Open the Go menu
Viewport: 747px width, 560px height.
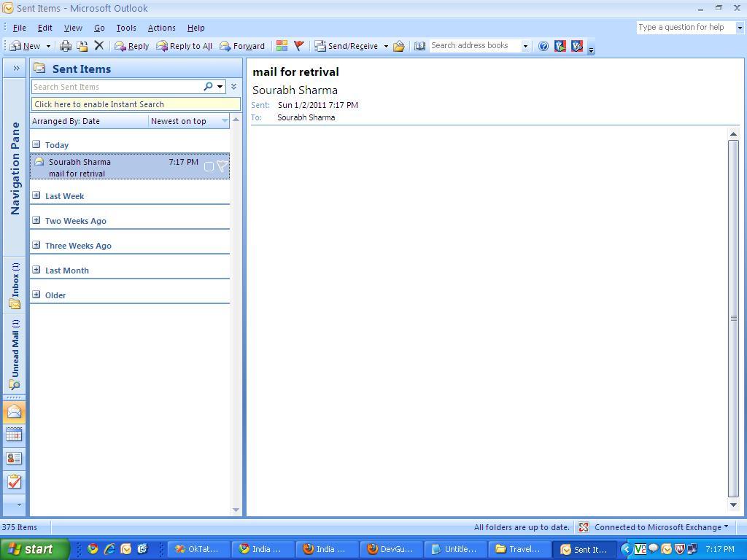(99, 28)
